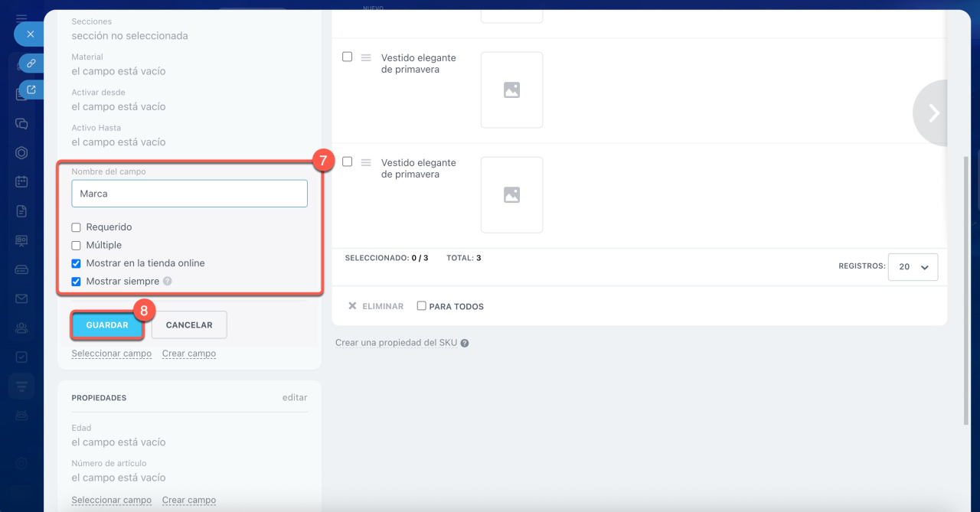Open the mail icon in left sidebar

tap(21, 298)
